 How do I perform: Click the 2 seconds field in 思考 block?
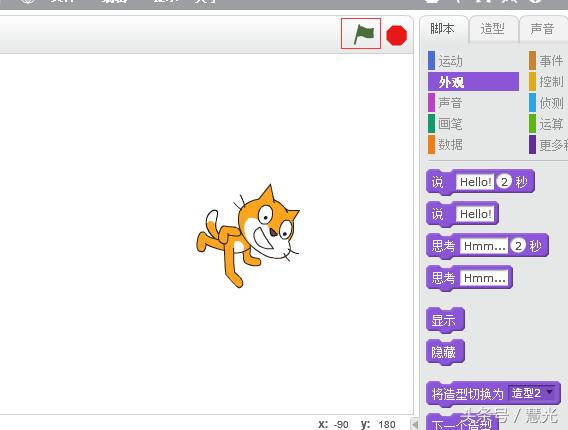pyautogui.click(x=518, y=246)
